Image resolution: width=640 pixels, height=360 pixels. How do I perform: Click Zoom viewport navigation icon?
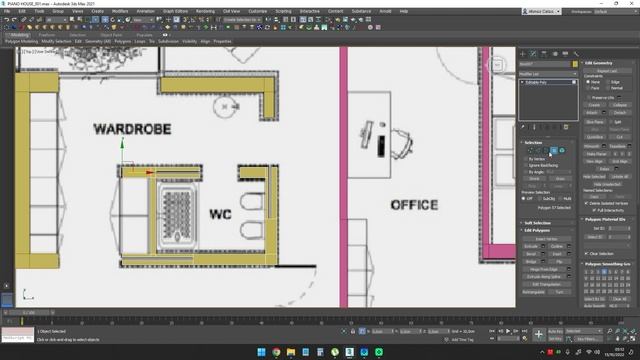click(x=609, y=331)
